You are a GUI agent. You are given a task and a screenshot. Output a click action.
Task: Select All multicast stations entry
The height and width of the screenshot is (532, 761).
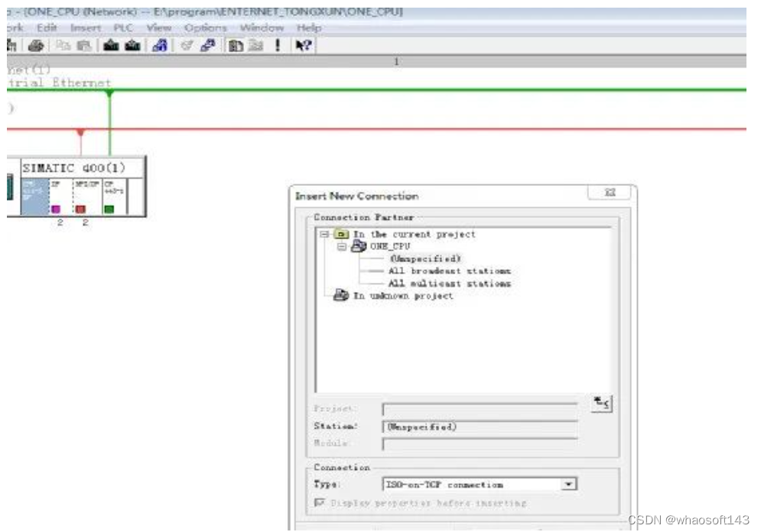(450, 284)
